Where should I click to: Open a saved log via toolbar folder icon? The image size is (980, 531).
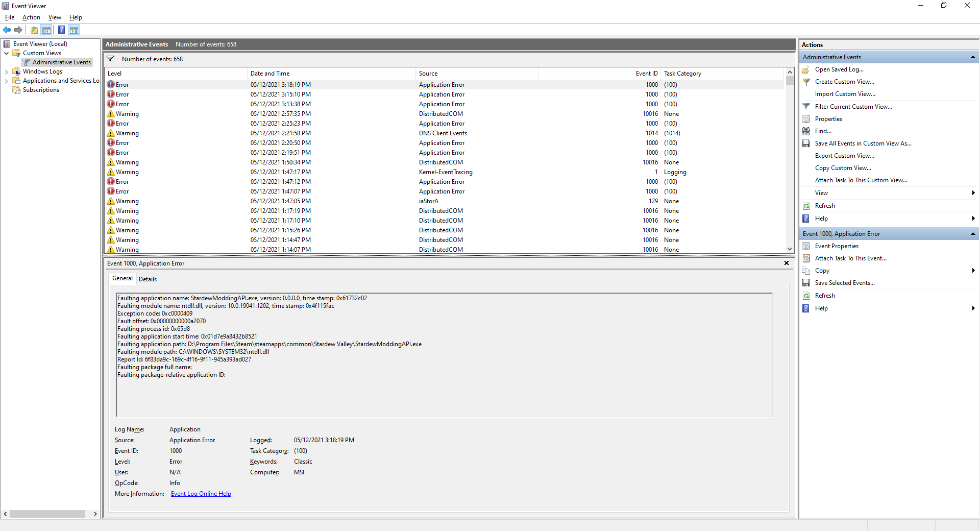34,30
